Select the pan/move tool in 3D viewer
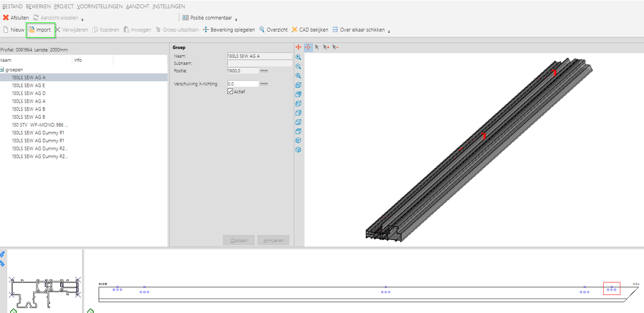 298,47
